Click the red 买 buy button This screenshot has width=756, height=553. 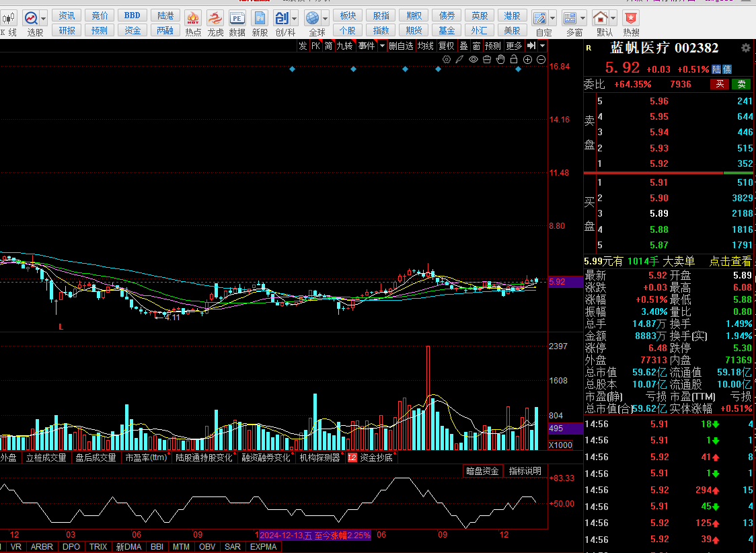(720, 84)
